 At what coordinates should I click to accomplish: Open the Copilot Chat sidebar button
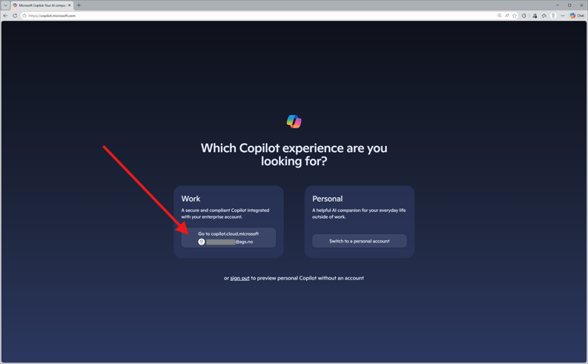(x=577, y=16)
